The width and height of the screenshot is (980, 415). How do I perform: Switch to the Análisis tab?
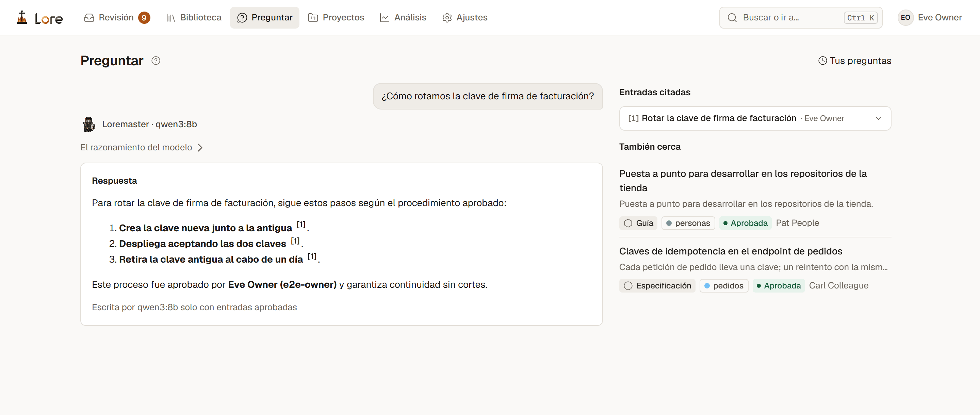click(403, 17)
